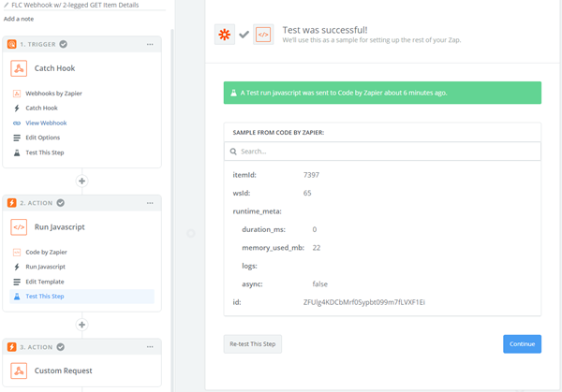Click the Catch Hook webhook icon
562x392 pixels.
pyautogui.click(x=19, y=68)
